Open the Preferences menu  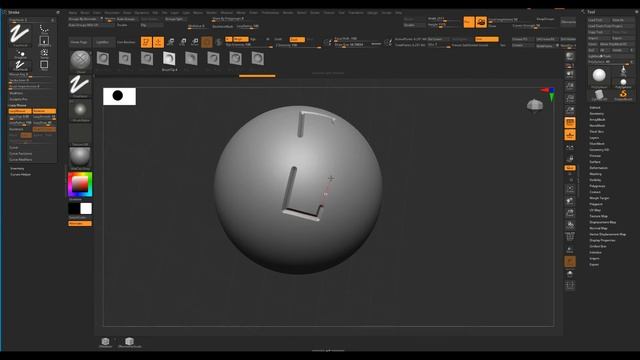point(270,13)
